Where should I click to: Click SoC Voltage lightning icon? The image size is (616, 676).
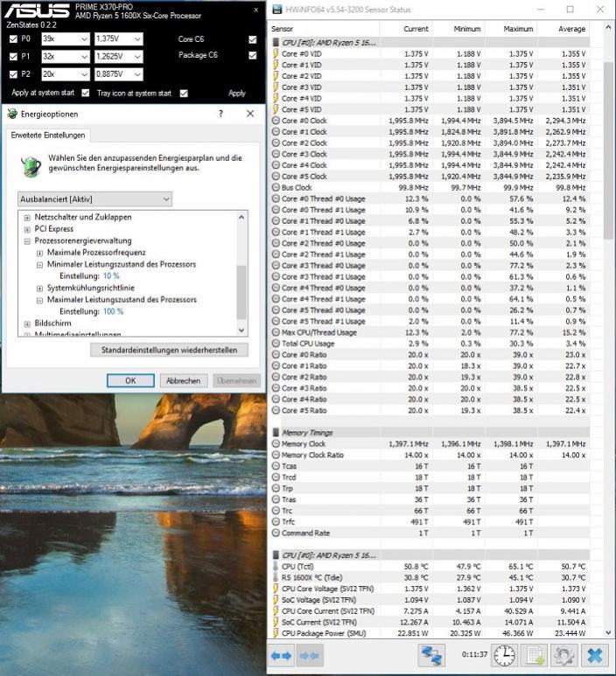(276, 600)
